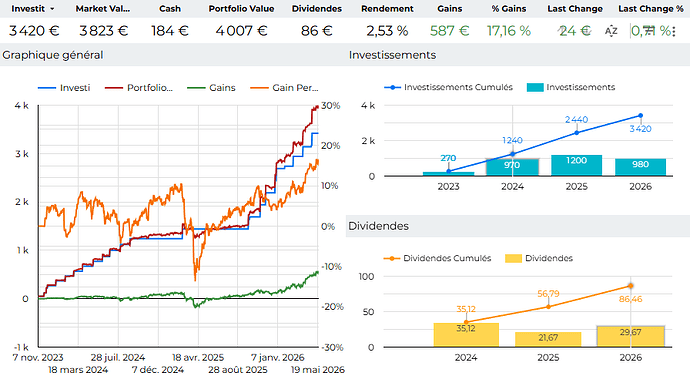The width and height of the screenshot is (690, 385).
Task: Click the 7 nov. 2023 axis label
Action: tap(38, 358)
